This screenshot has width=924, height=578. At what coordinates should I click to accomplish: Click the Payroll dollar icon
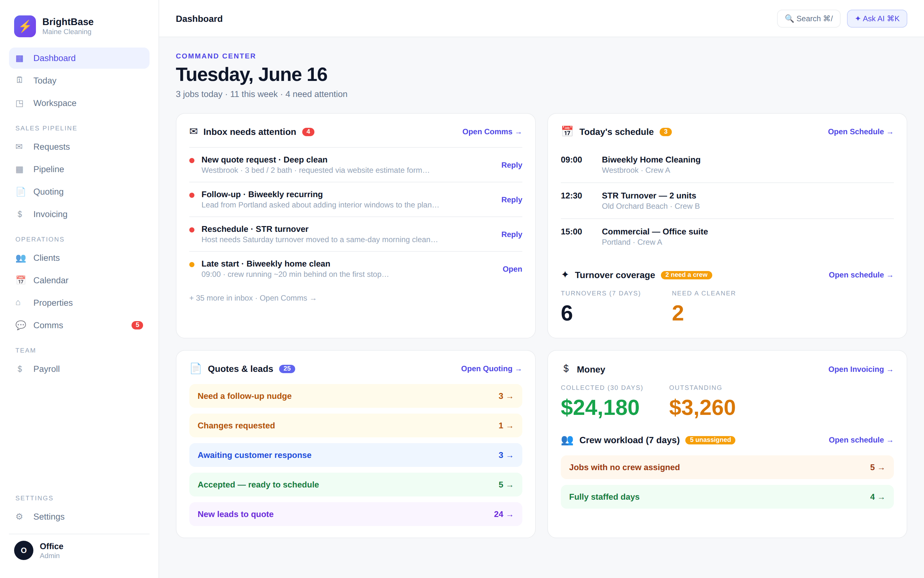tap(20, 369)
